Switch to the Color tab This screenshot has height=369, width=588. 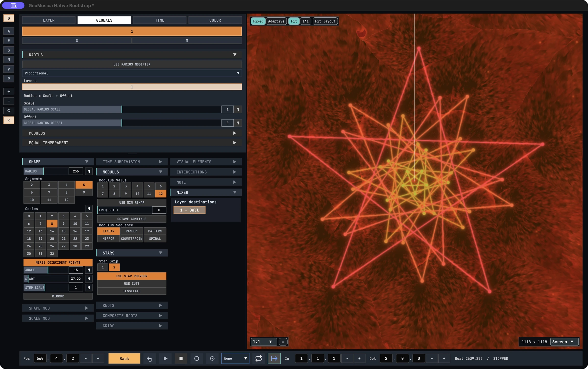pos(215,20)
